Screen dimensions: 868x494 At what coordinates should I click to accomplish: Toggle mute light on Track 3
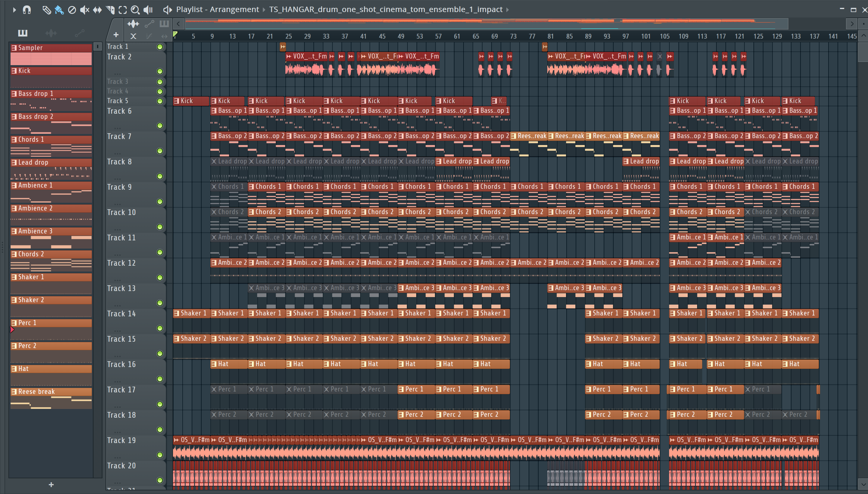click(160, 82)
